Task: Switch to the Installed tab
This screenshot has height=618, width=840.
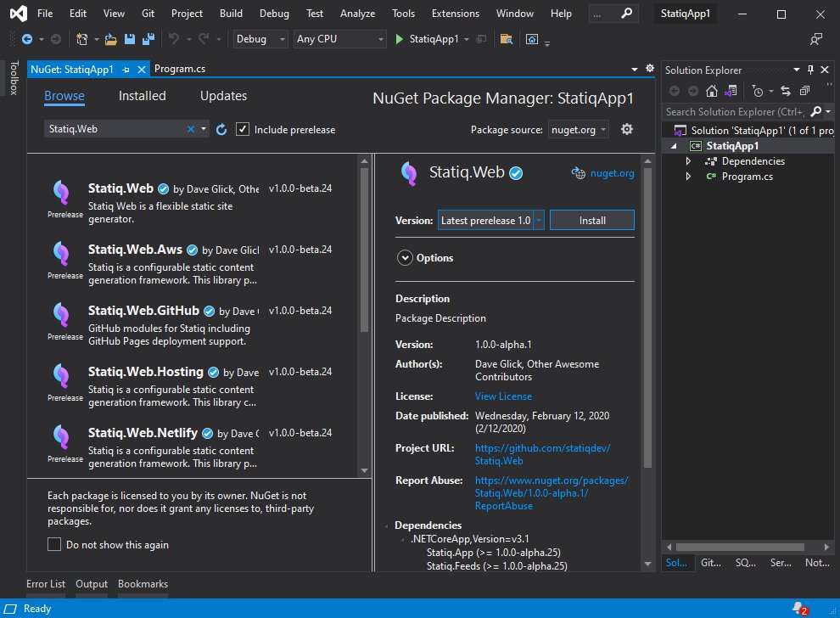Action: tap(142, 96)
